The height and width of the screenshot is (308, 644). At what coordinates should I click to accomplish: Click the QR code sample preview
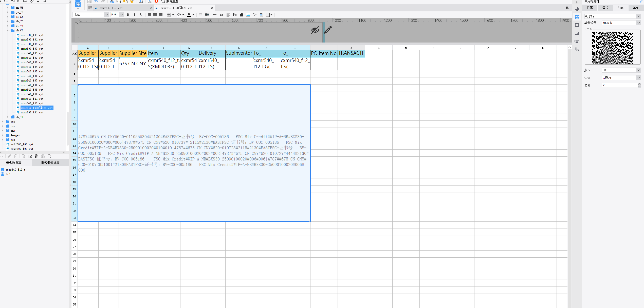613,48
